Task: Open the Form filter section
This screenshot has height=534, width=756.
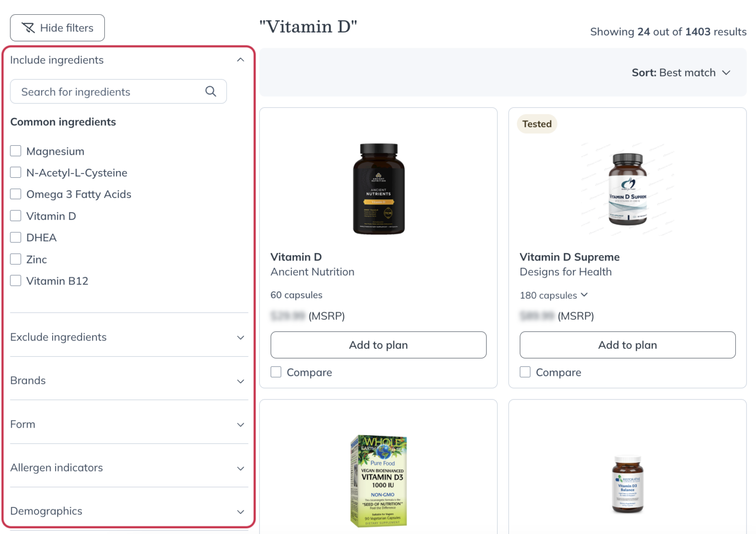Action: click(240, 425)
